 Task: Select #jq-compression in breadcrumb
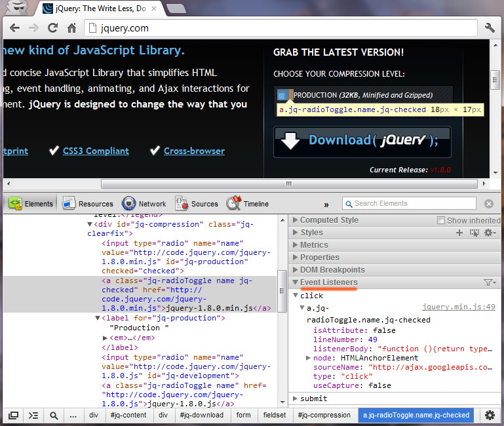pos(324,415)
